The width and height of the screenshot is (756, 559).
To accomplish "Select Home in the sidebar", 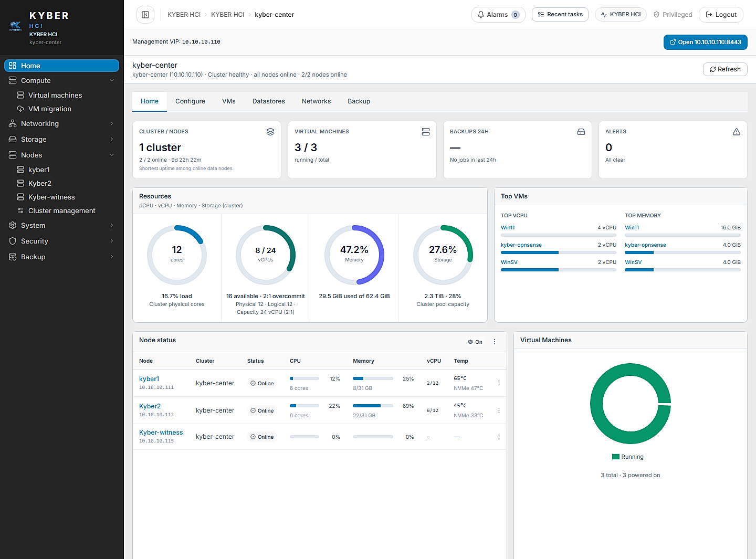I will click(61, 66).
